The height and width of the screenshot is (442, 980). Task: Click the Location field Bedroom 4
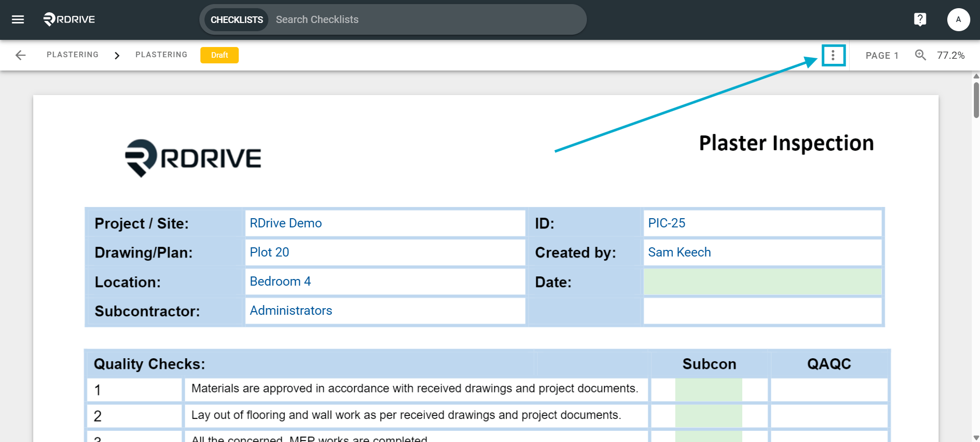pyautogui.click(x=385, y=282)
